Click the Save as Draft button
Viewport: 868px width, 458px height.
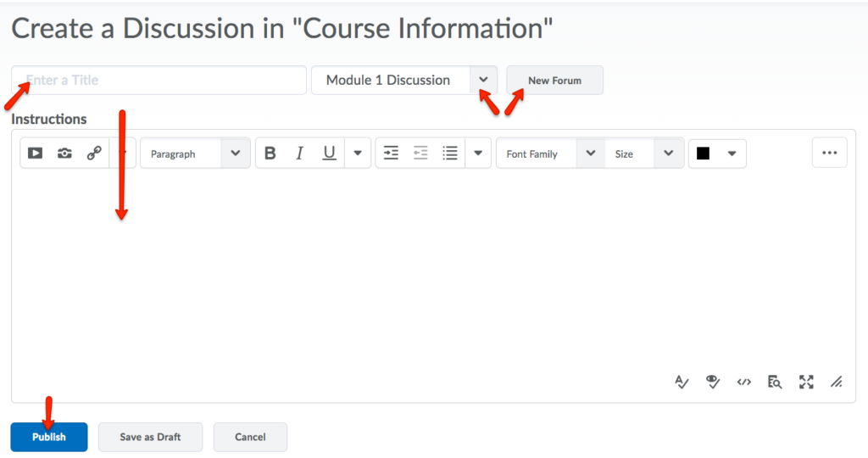[150, 437]
